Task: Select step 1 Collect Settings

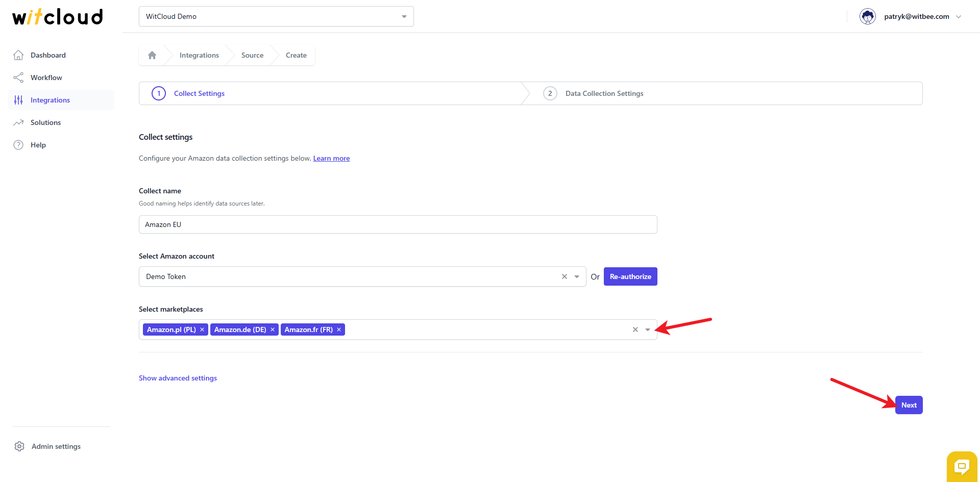Action: (x=330, y=93)
